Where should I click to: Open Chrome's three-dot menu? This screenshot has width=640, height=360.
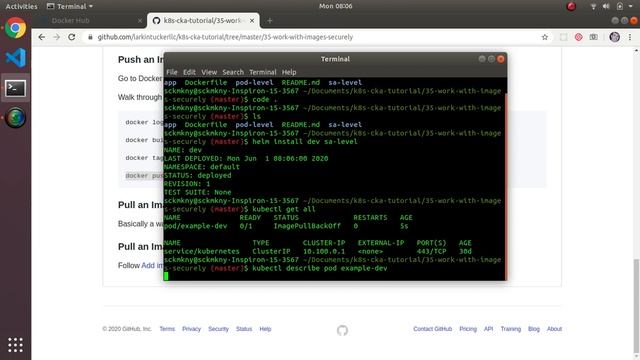point(630,37)
